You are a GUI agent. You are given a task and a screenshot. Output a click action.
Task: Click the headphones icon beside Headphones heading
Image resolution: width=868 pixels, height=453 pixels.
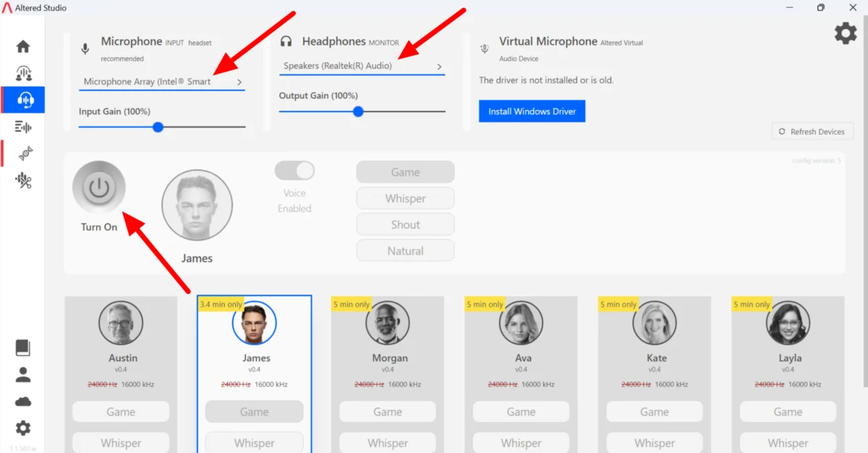286,42
